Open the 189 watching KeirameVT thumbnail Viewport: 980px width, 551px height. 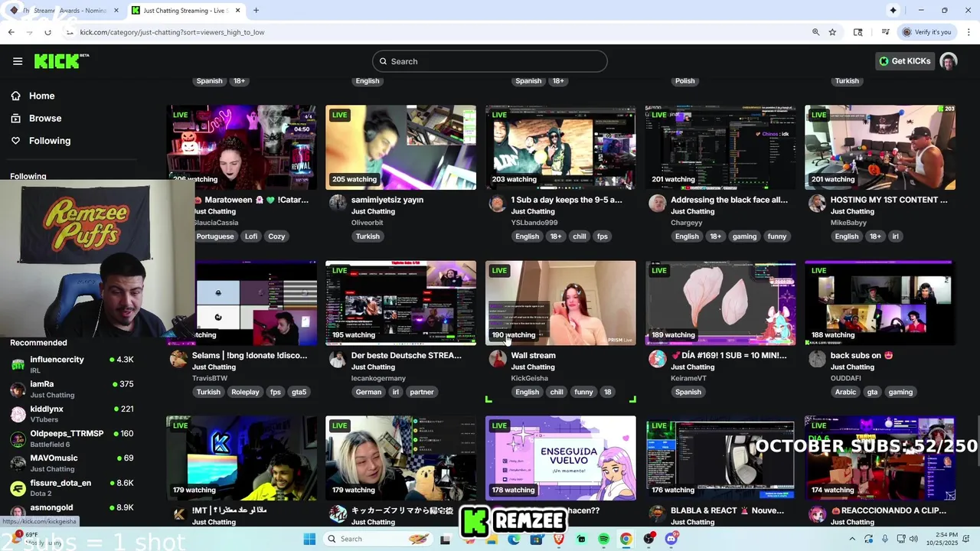(x=720, y=303)
